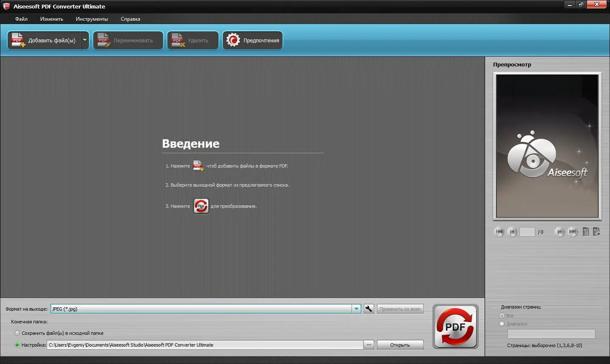This screenshot has height=364, width=610.
Task: Jump to last page in preview
Action: point(572,232)
